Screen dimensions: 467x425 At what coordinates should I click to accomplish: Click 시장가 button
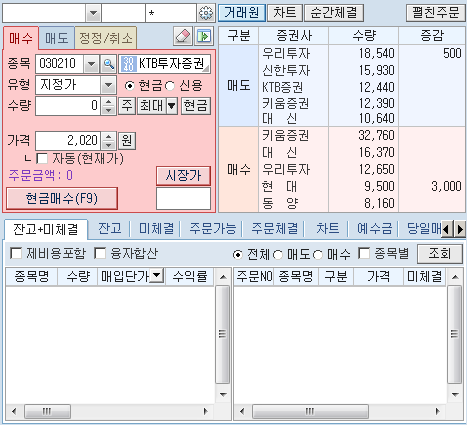click(183, 176)
